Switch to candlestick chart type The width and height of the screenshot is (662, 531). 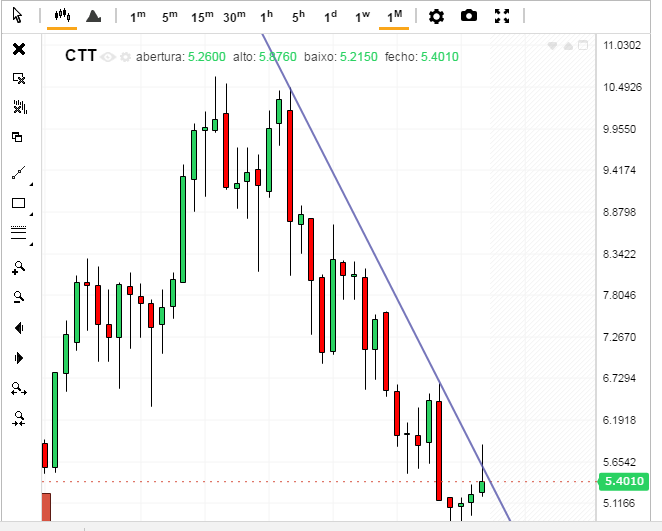tap(62, 16)
